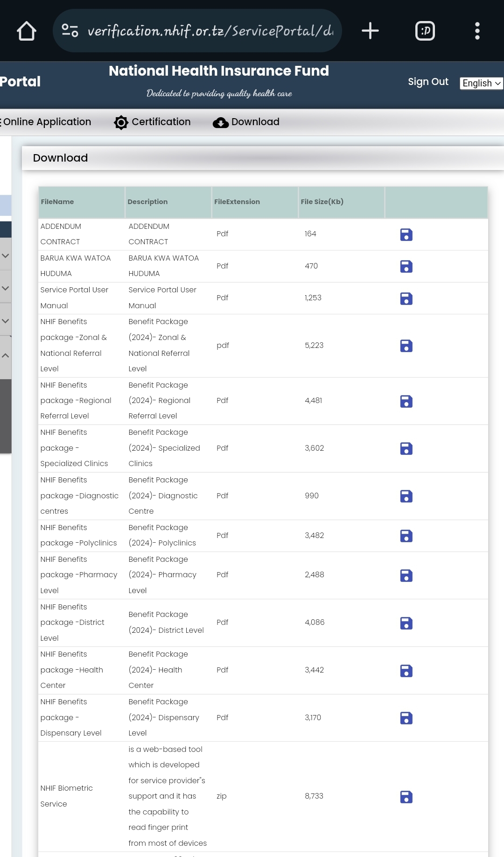Select the 164 file size cell
This screenshot has width=504, height=857.
pos(310,234)
